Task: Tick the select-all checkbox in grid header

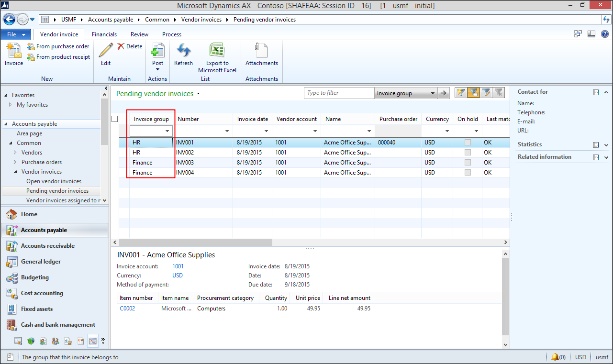Action: (115, 119)
